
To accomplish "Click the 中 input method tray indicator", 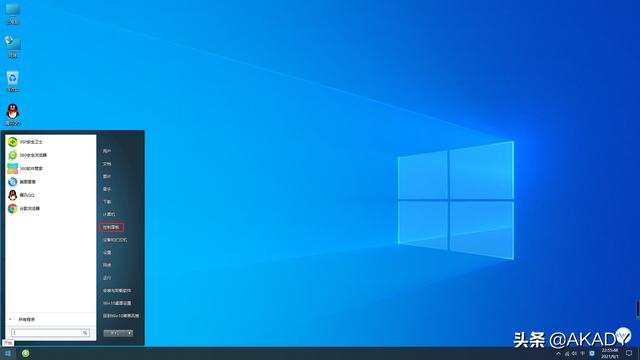I will click(582, 353).
